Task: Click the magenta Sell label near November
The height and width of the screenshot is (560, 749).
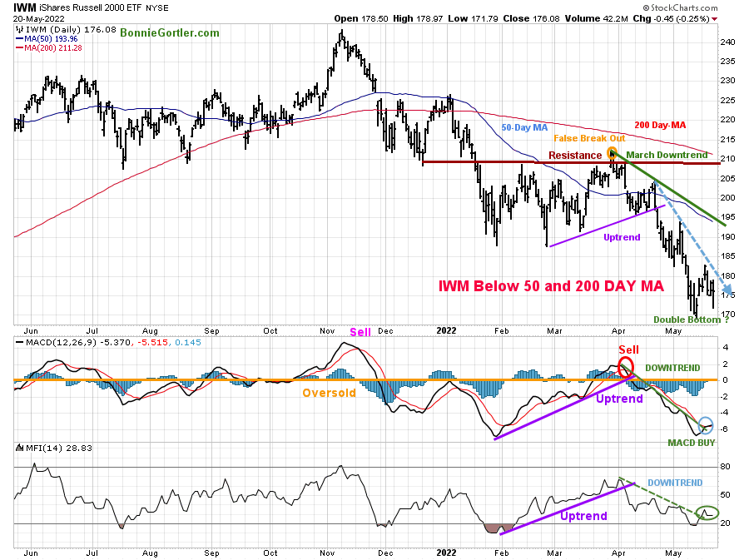Action: 360,332
